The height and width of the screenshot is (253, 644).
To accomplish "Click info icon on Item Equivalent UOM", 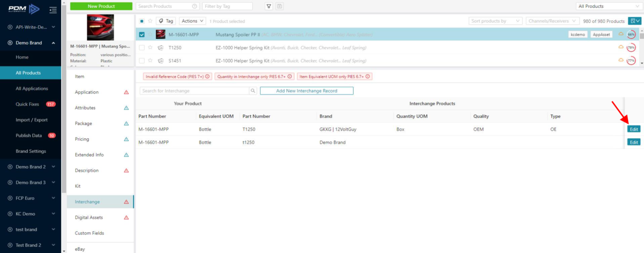I will click(368, 76).
